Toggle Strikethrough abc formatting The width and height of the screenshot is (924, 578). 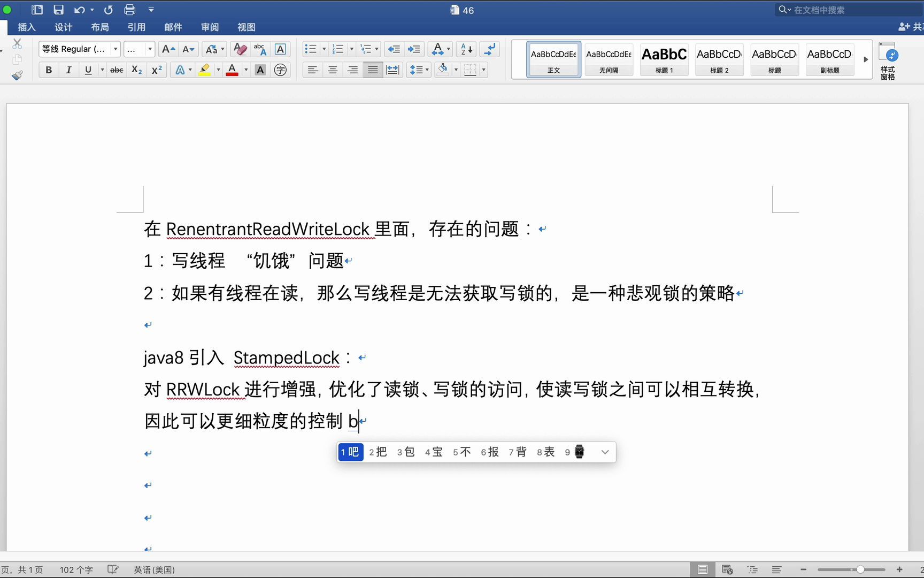(117, 70)
